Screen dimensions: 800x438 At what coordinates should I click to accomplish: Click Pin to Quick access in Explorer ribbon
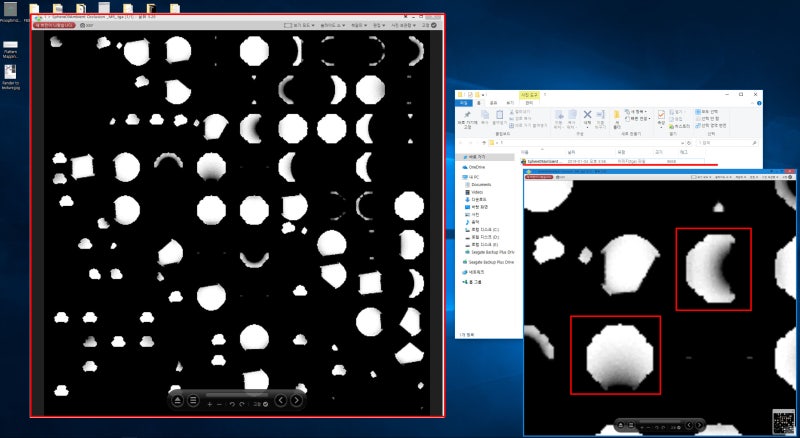[467, 119]
